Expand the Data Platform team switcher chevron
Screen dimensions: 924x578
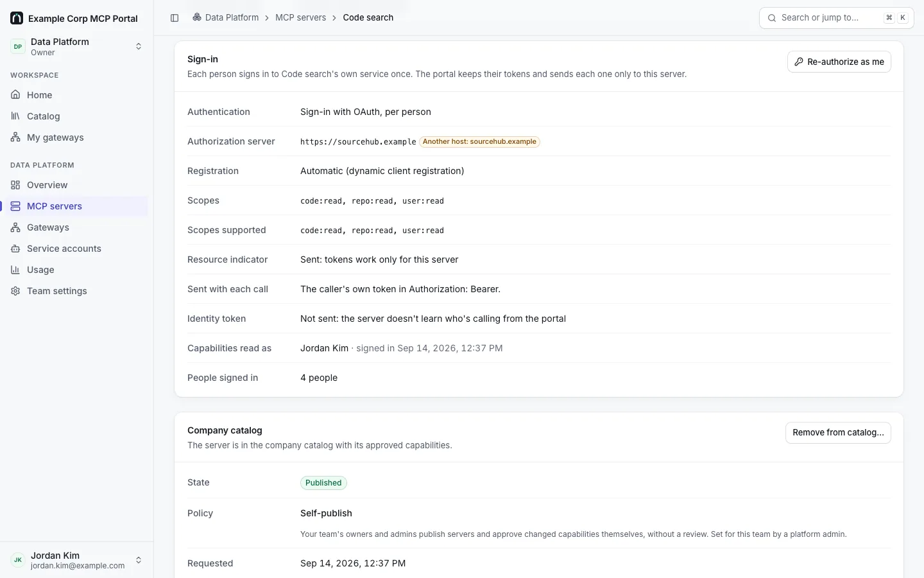tap(139, 46)
